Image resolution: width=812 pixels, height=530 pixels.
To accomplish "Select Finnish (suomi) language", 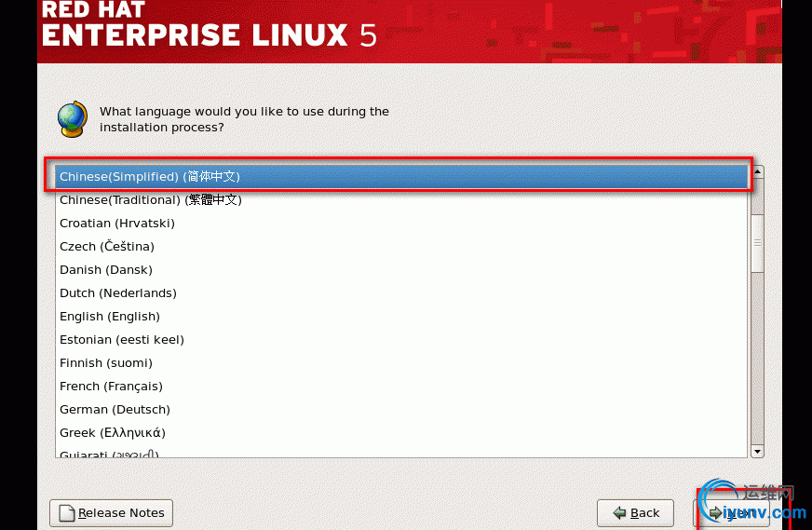I will 401,363.
